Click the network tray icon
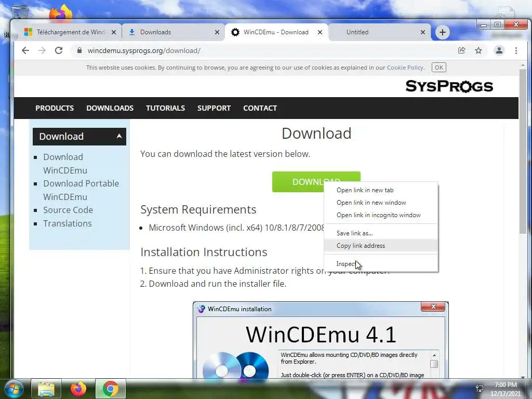The height and width of the screenshot is (399, 532). 480,389
